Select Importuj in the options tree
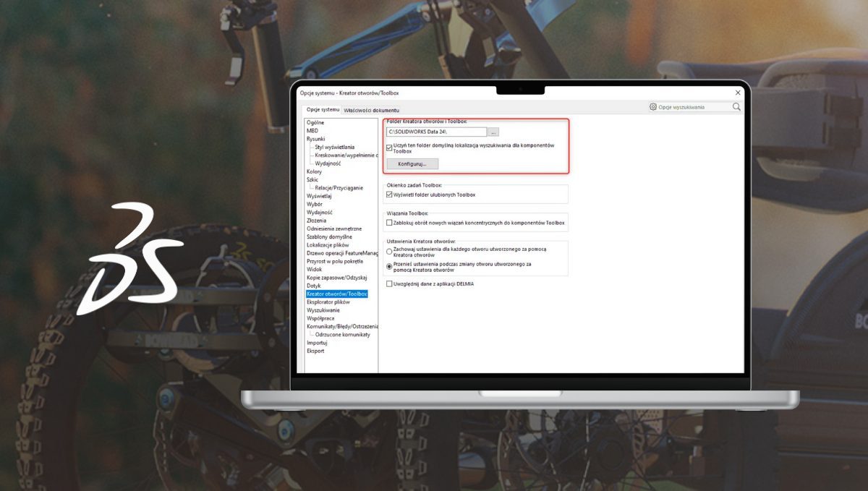Viewport: 868px width, 491px height. click(x=317, y=343)
